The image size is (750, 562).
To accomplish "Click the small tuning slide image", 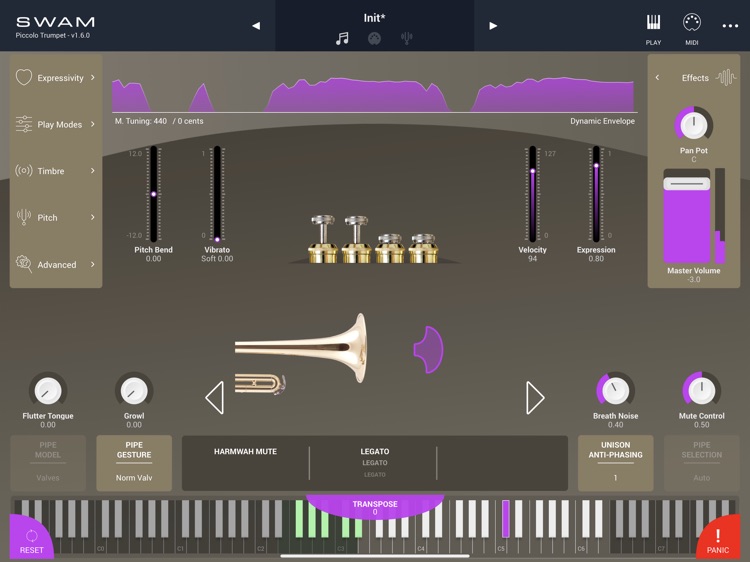I will pos(260,384).
